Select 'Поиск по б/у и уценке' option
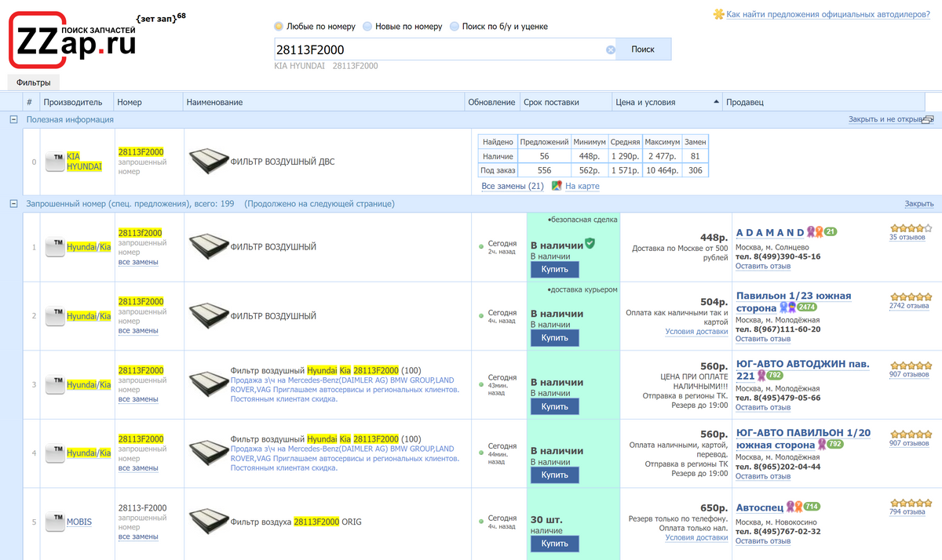This screenshot has height=560, width=942. pos(455,27)
